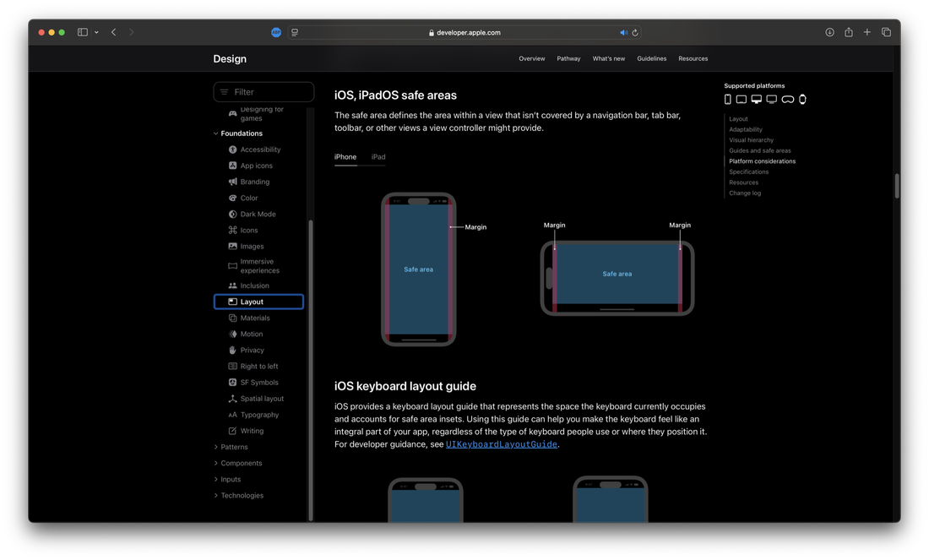The image size is (929, 560).
Task: Open Writing page
Action: click(252, 431)
